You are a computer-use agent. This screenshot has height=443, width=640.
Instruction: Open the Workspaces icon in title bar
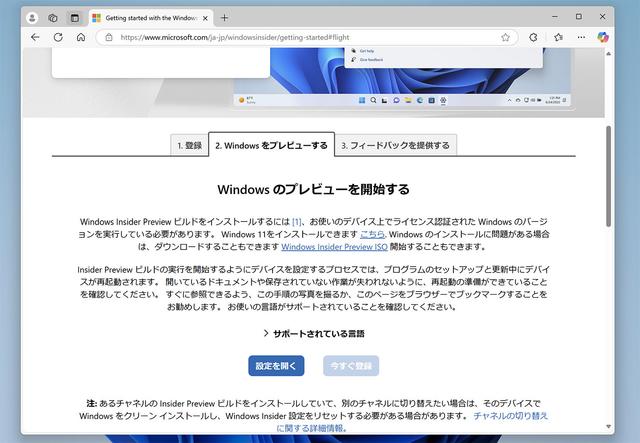[x=53, y=18]
